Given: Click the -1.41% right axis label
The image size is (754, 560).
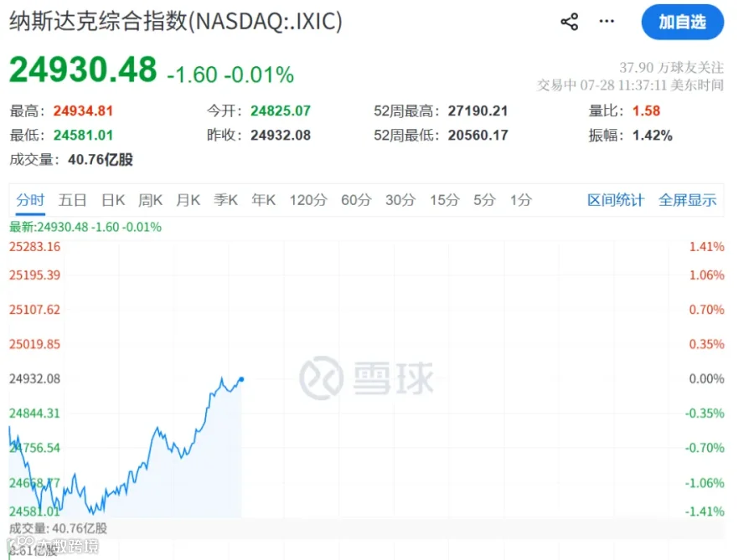Looking at the screenshot, I should click(x=705, y=511).
